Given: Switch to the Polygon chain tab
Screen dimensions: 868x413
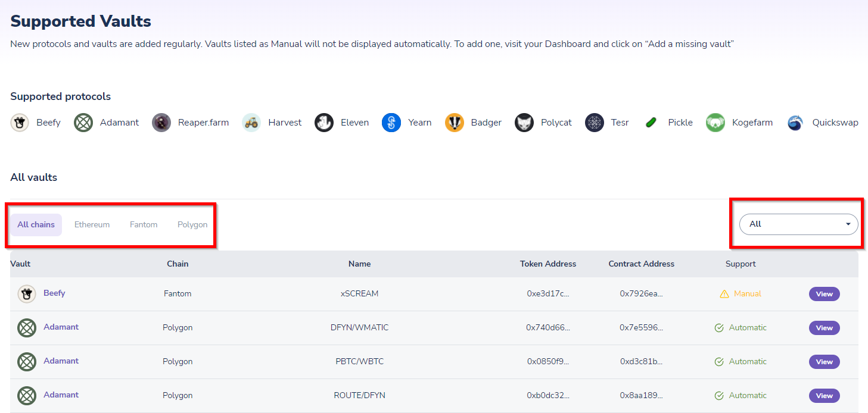Looking at the screenshot, I should click(192, 225).
